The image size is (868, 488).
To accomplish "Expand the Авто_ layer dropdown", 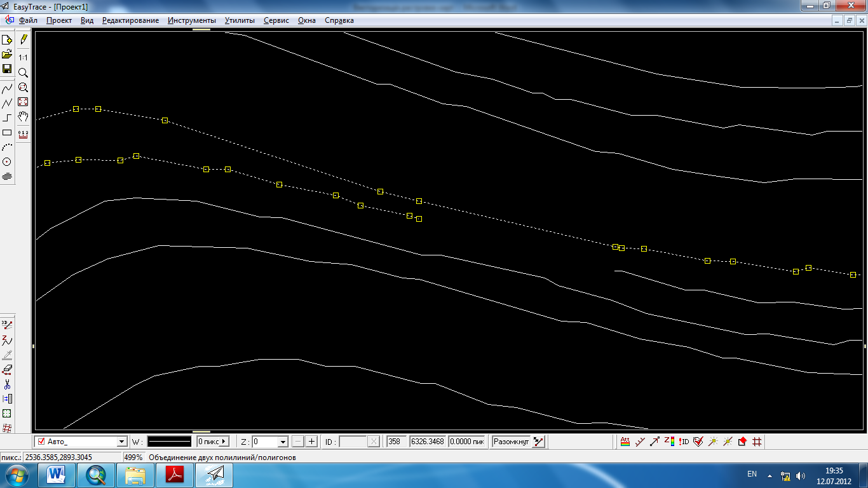I will [122, 442].
